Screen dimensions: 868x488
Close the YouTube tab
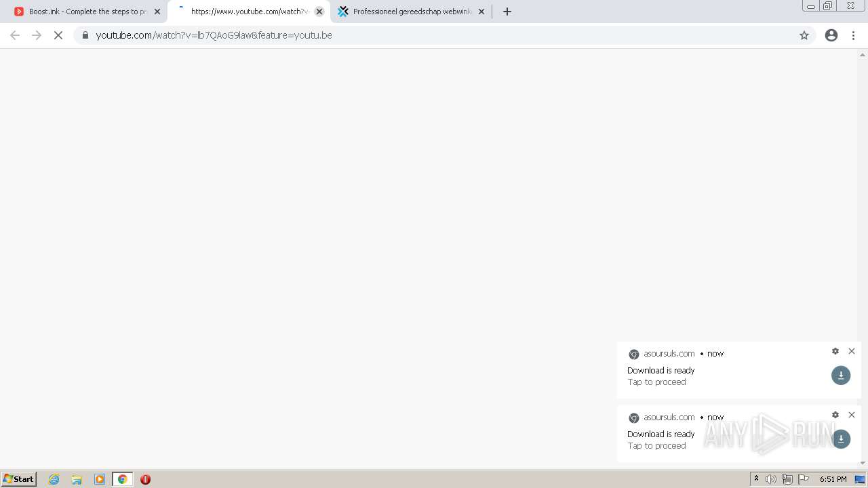click(319, 12)
